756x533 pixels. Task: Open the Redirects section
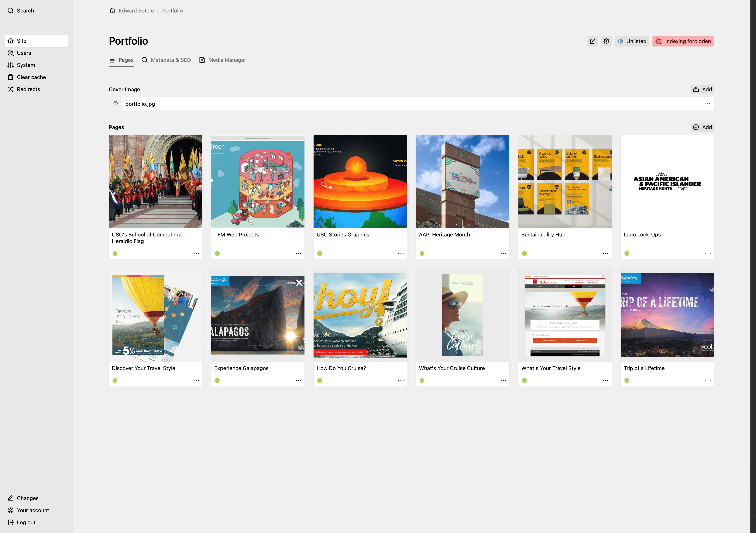click(x=36, y=89)
